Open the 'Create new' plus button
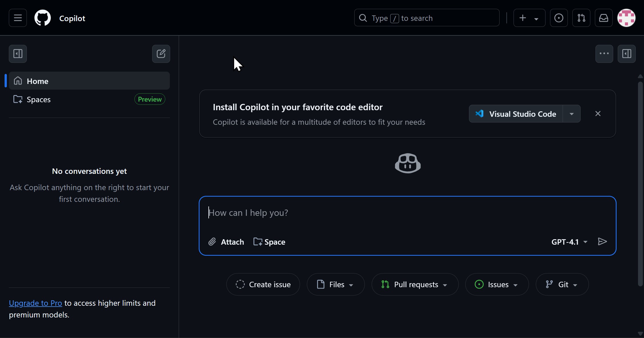 click(523, 18)
